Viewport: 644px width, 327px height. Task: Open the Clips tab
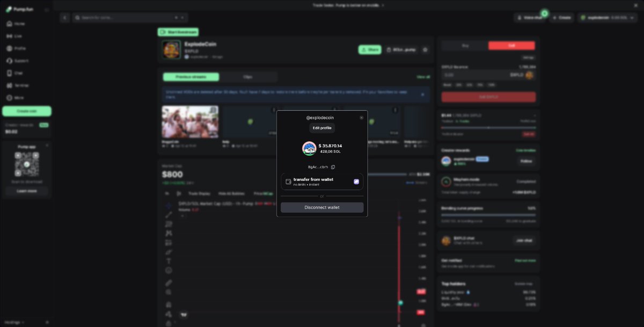click(248, 77)
